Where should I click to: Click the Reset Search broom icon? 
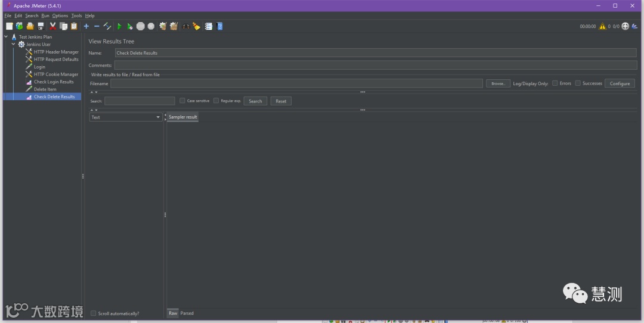[x=196, y=26]
